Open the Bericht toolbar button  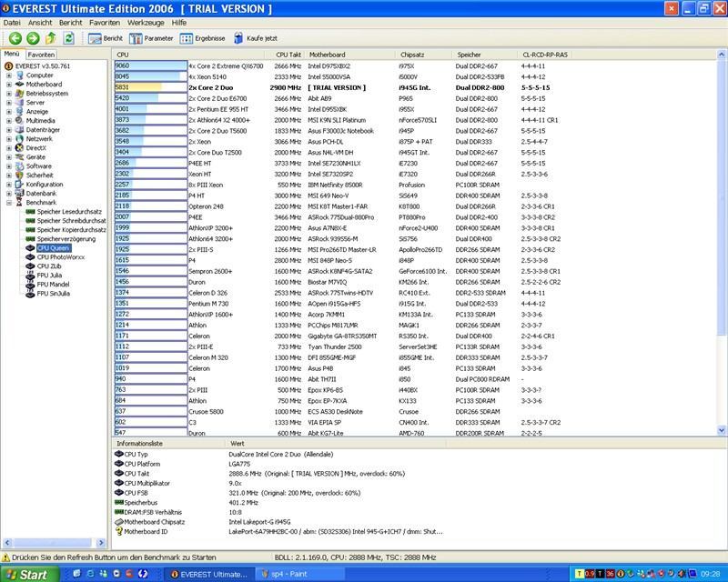106,38
